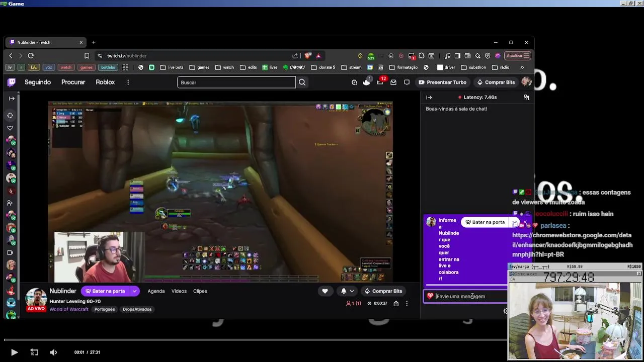This screenshot has height=362, width=644.
Task: Open the subathon bookmark folder
Action: [472, 67]
